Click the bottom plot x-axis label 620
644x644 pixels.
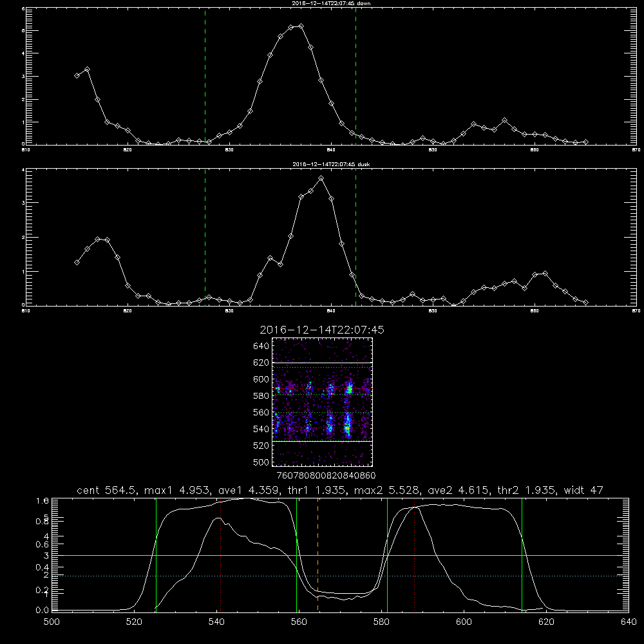(546, 622)
